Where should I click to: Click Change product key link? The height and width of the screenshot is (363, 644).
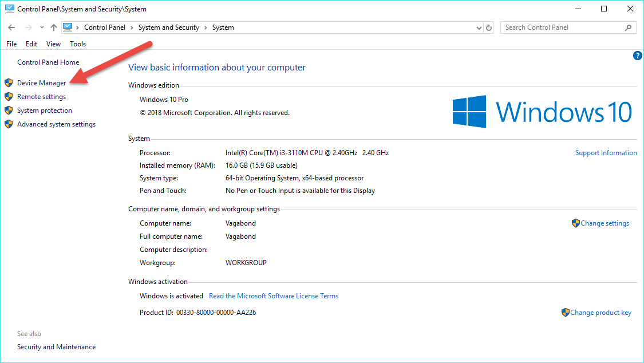(x=600, y=313)
